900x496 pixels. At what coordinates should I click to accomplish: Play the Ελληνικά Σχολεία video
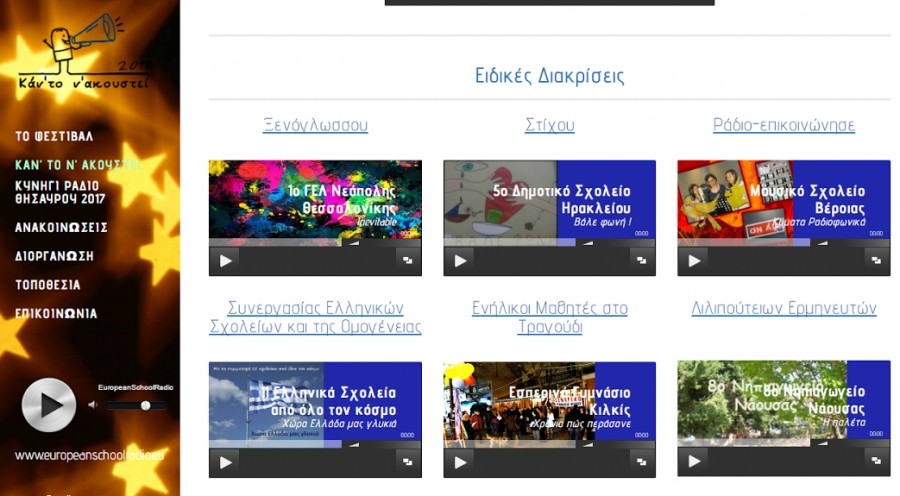click(225, 462)
